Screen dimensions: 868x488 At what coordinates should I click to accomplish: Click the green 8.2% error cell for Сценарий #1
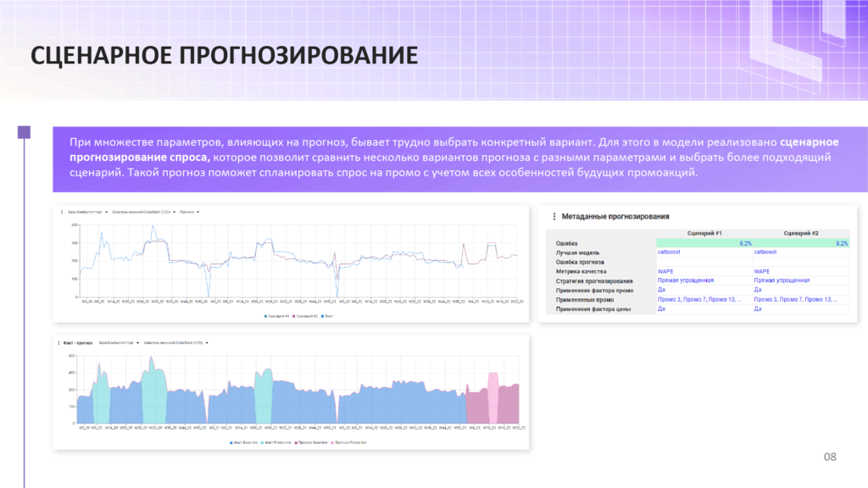704,242
